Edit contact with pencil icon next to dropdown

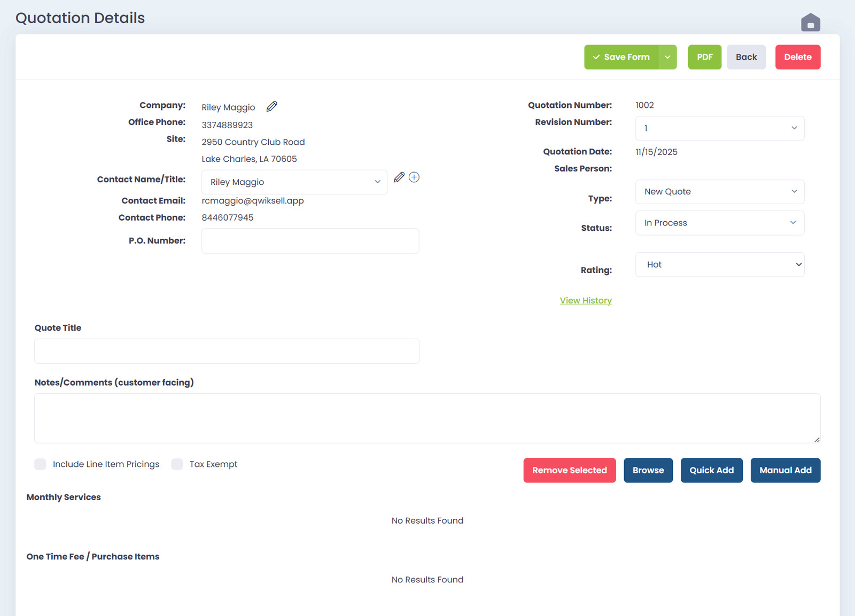click(399, 177)
